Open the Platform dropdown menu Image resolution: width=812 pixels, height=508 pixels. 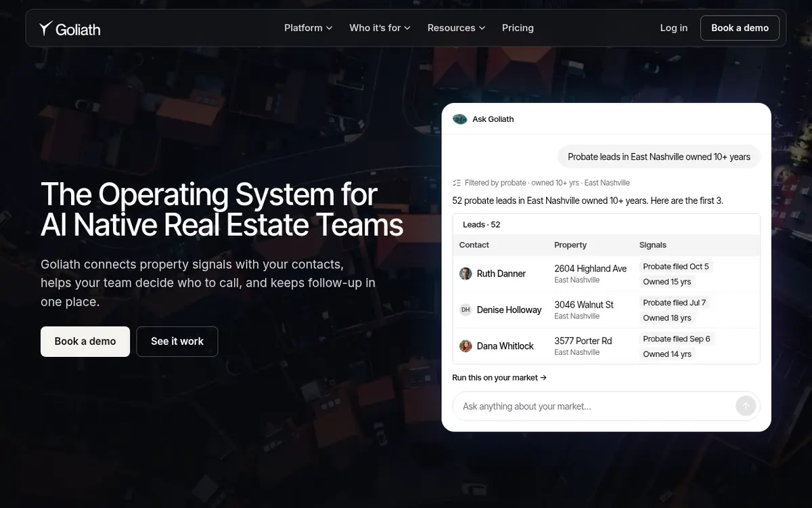tap(308, 28)
